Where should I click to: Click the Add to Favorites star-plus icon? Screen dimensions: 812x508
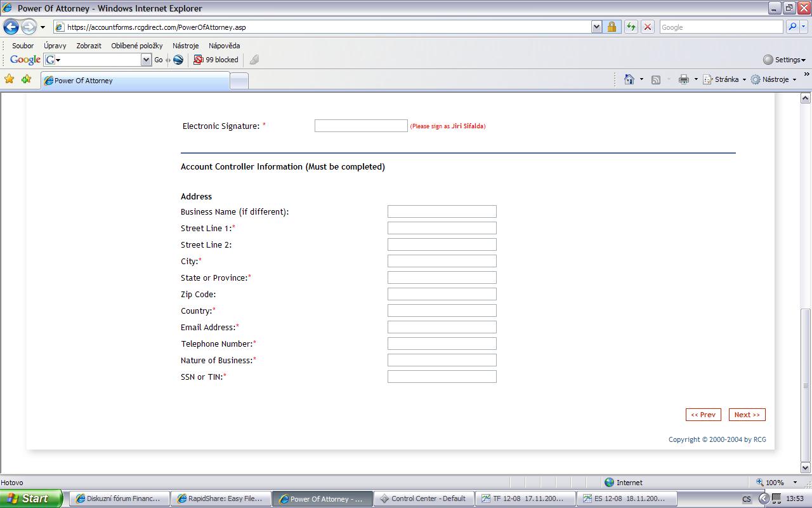pyautogui.click(x=26, y=79)
